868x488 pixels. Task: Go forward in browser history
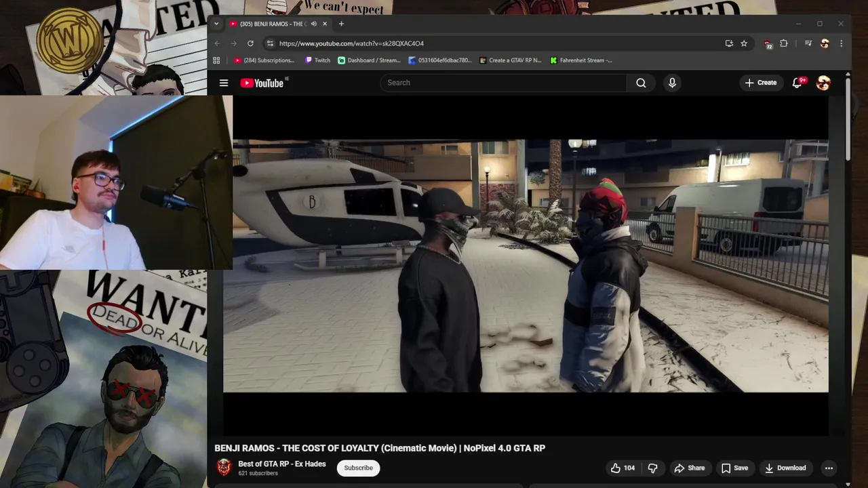(x=233, y=43)
